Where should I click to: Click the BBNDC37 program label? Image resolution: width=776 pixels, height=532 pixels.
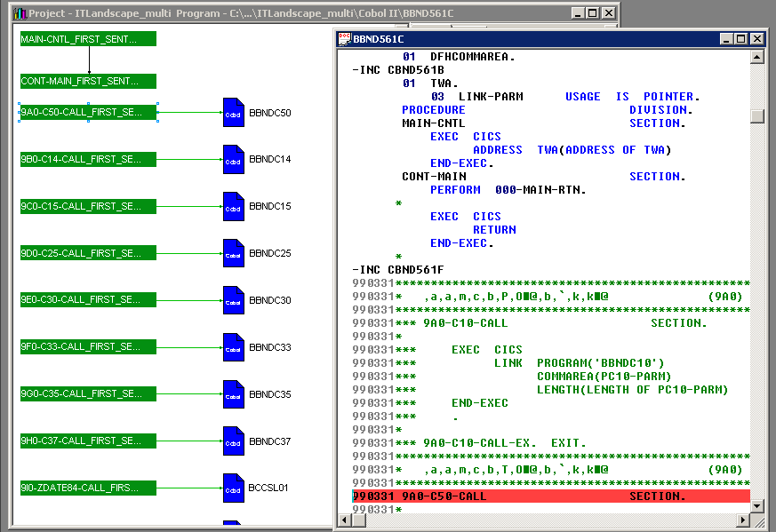[x=269, y=441]
